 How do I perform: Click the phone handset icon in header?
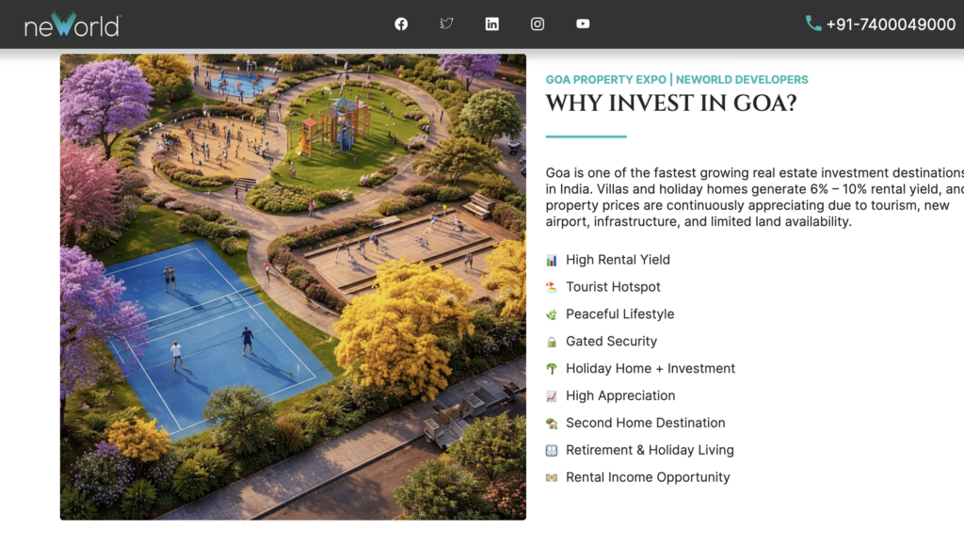coord(813,24)
